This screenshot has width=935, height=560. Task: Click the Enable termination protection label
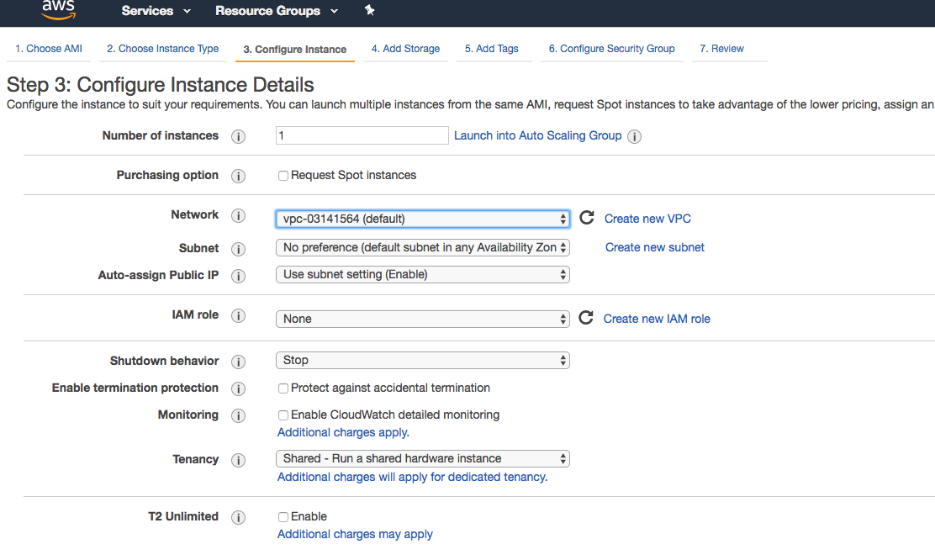(135, 388)
